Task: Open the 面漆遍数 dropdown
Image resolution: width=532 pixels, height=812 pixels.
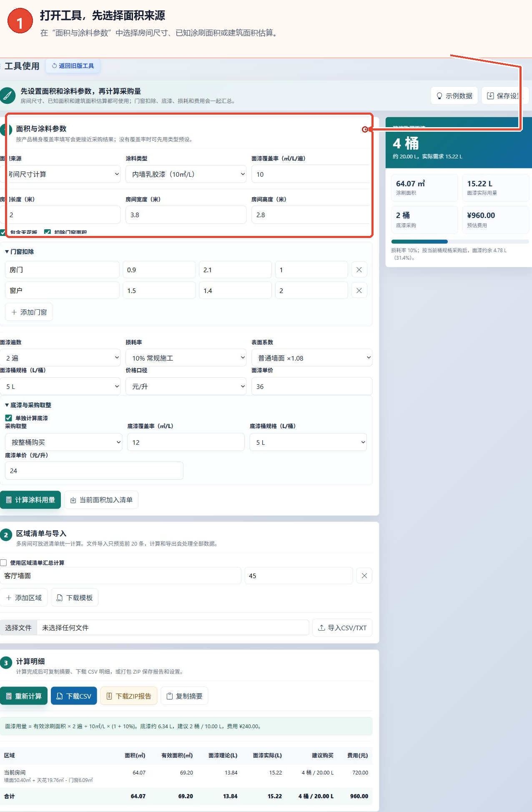Action: click(60, 358)
